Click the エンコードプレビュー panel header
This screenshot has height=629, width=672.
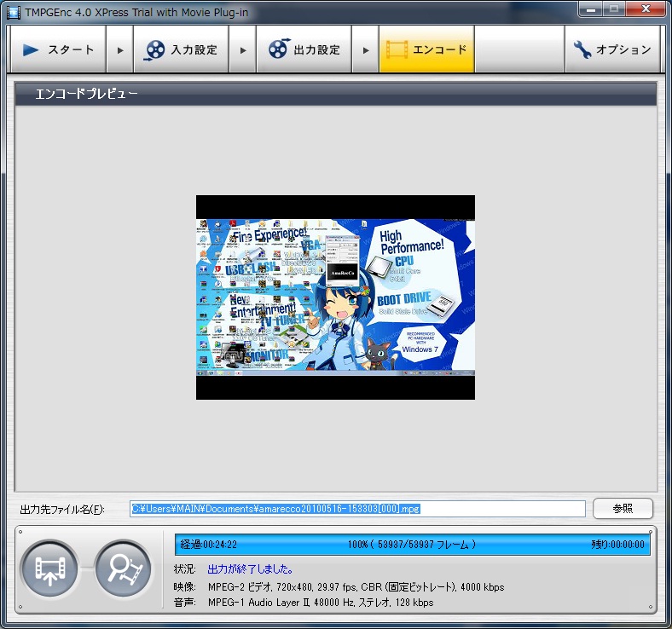coord(335,94)
